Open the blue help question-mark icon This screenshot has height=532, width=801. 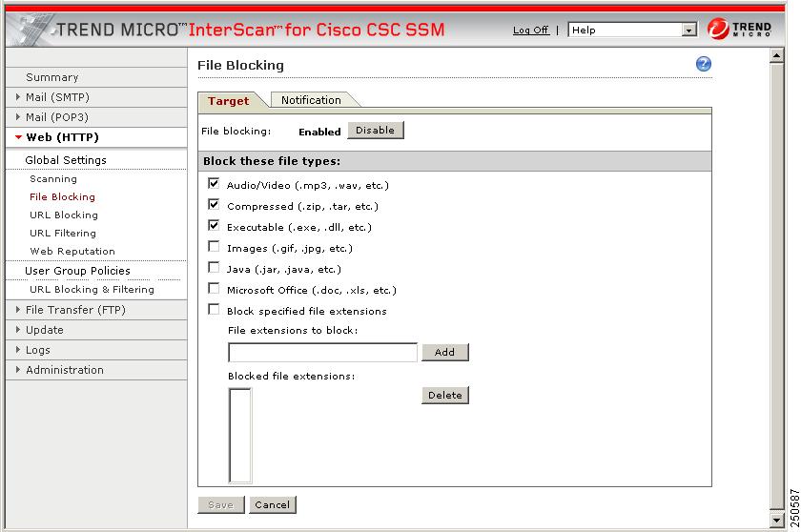(x=704, y=64)
